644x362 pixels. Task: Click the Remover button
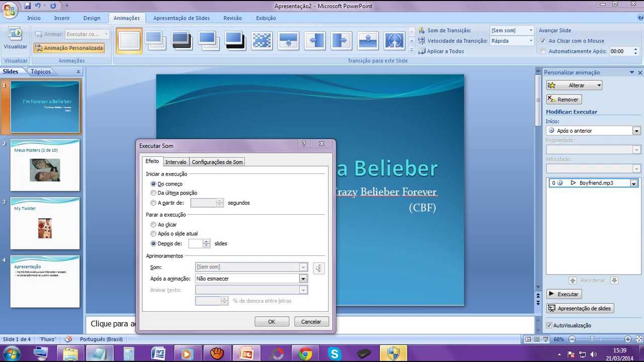(564, 100)
